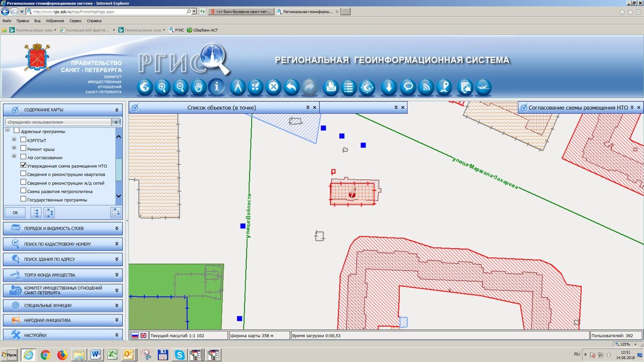This screenshot has height=362, width=644.
Task: Activate the identify info tool
Action: [x=217, y=86]
